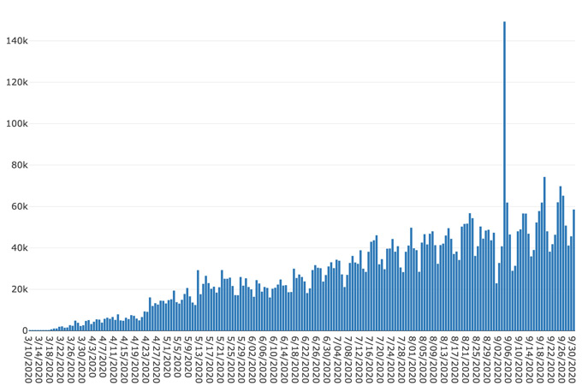Click the 6/30/2020 date label

tap(327, 359)
